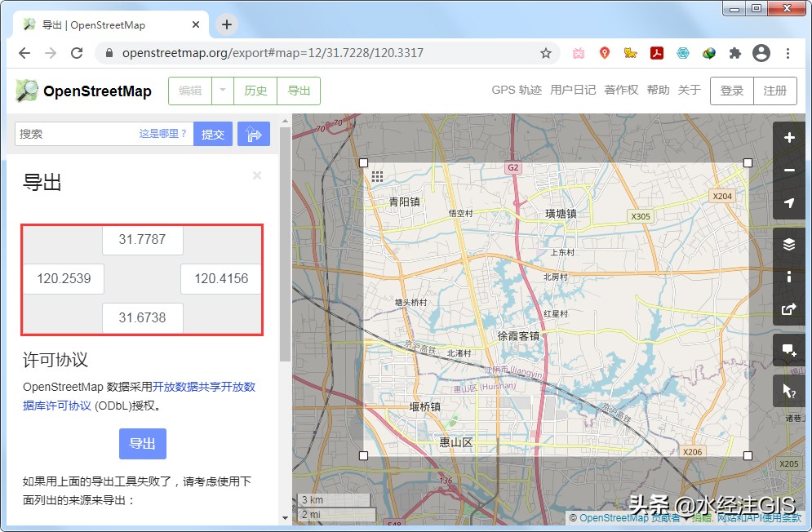The image size is (812, 532).
Task: Click the sidebar scroll up arrow
Action: click(285, 121)
